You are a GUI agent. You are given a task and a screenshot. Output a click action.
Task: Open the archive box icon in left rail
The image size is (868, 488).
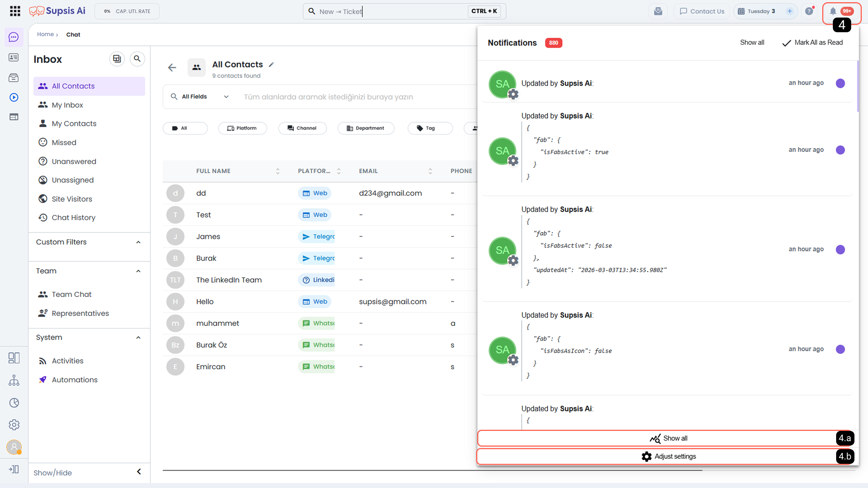(14, 78)
